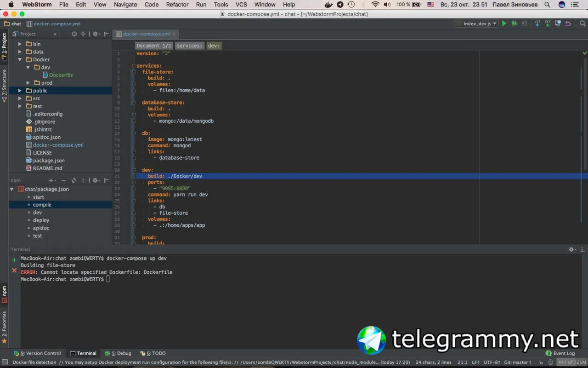Viewport: 588px width, 368px height.
Task: Revert changes with the purple undo arrow
Action: [568, 23]
